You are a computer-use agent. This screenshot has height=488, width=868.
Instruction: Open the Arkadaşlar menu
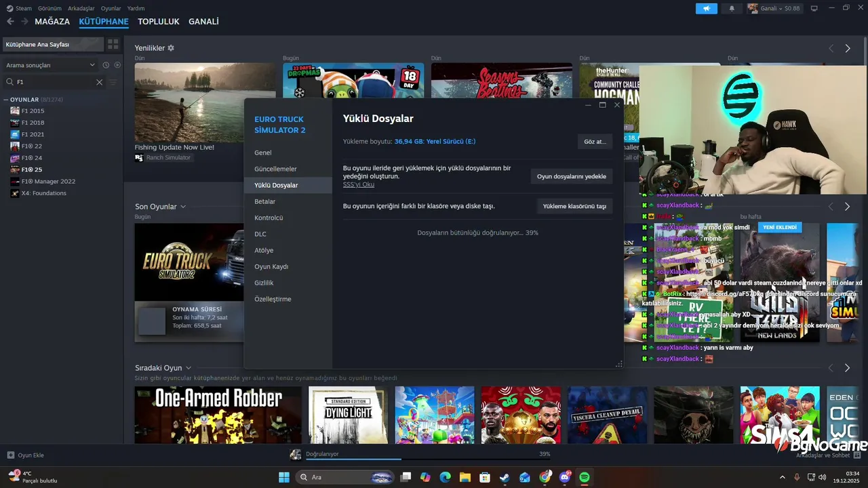81,8
